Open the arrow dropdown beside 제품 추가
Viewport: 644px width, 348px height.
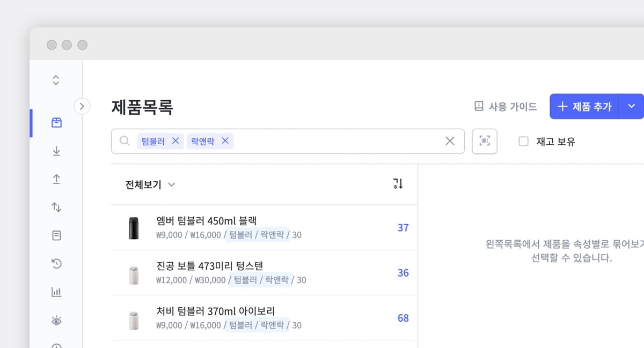(x=632, y=106)
